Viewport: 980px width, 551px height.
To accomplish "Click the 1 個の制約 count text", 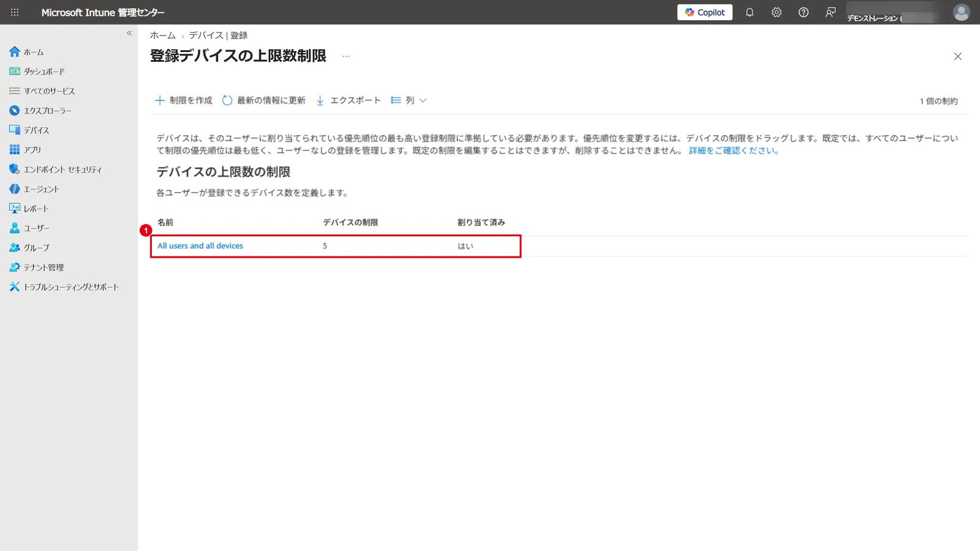I will [939, 101].
